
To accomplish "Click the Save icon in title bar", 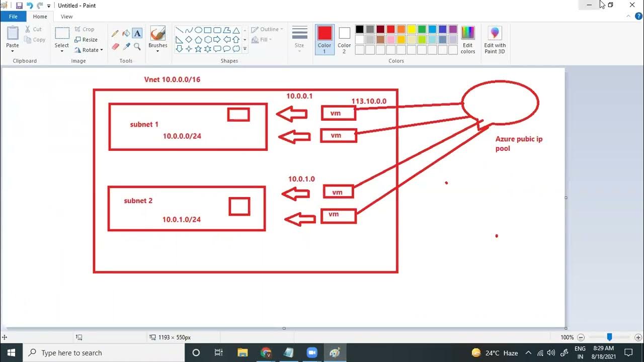I will coord(19,6).
